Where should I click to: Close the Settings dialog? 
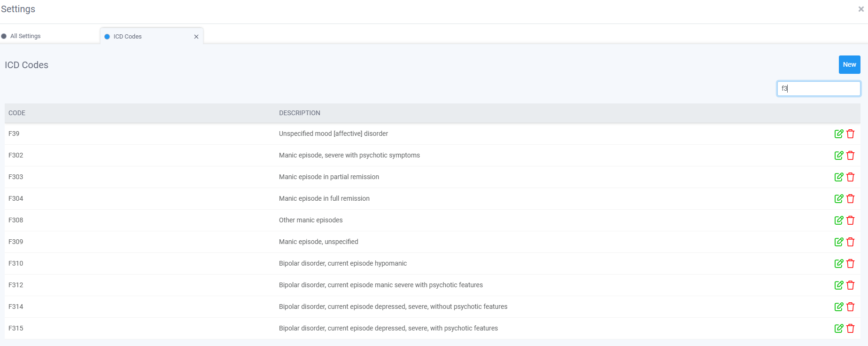(x=861, y=9)
